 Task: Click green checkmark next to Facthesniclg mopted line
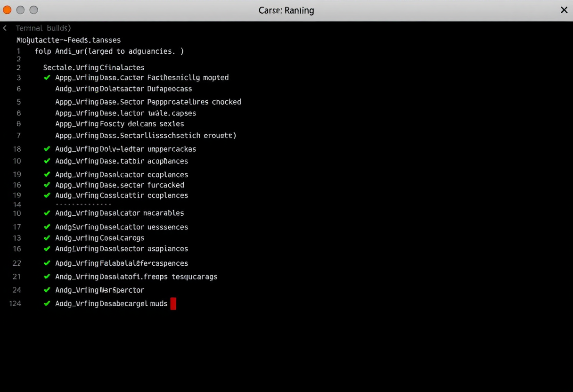47,77
